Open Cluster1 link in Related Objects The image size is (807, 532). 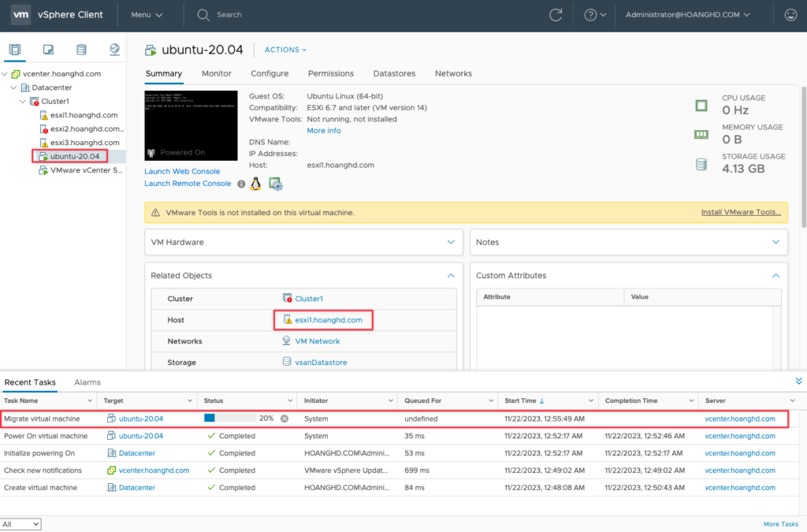pyautogui.click(x=309, y=299)
